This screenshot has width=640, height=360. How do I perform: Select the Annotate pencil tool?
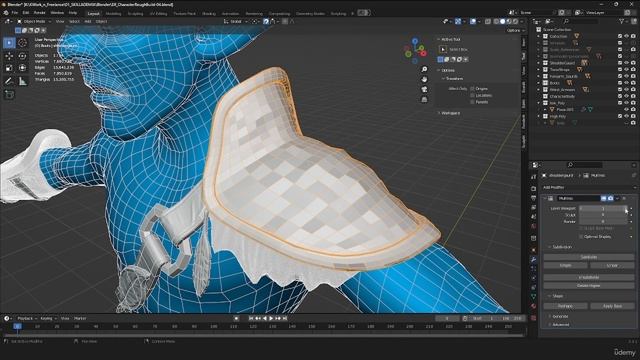click(x=9, y=81)
